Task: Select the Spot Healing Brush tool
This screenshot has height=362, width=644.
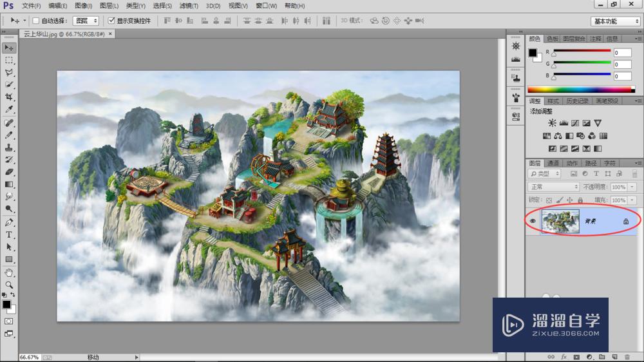Action: (x=9, y=123)
